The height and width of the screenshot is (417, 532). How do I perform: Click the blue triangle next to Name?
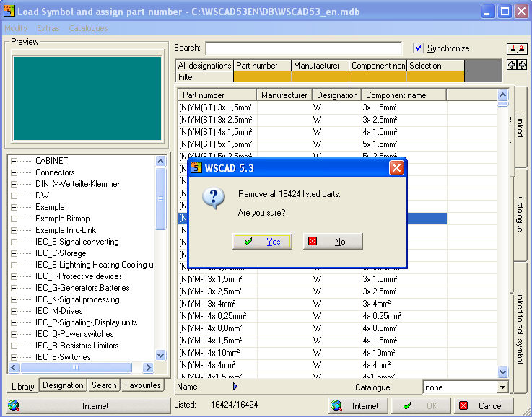[x=235, y=386]
